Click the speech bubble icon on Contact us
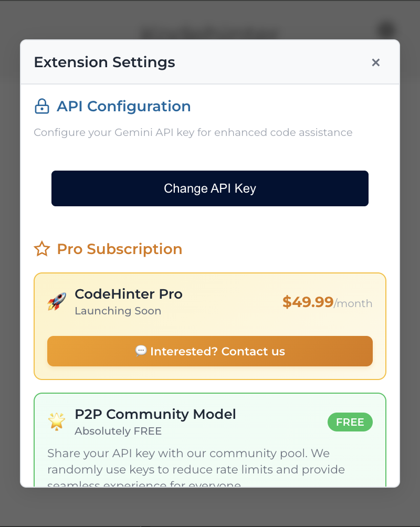This screenshot has width=420, height=527. point(141,351)
